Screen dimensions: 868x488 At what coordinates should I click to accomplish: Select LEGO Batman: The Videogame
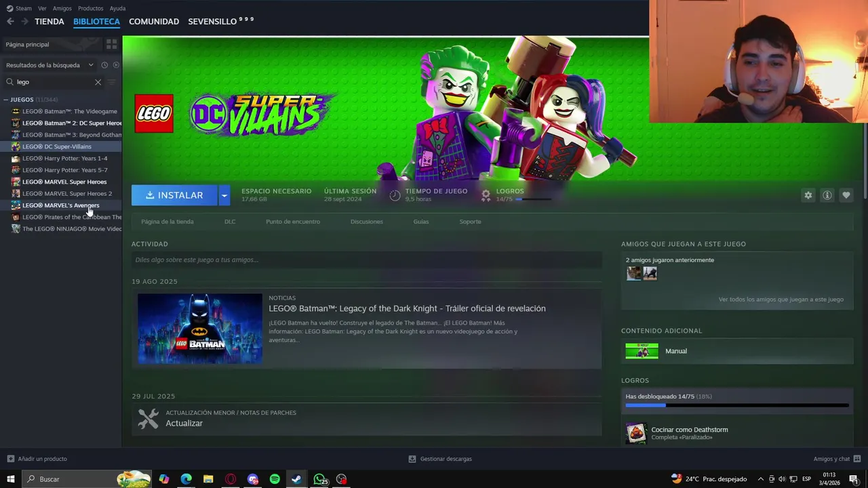69,111
